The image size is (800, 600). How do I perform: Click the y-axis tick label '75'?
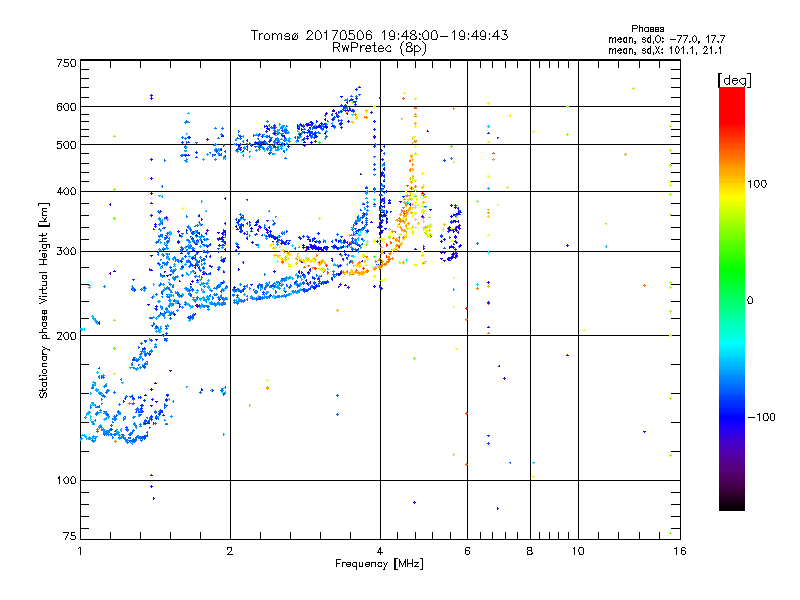(x=69, y=536)
